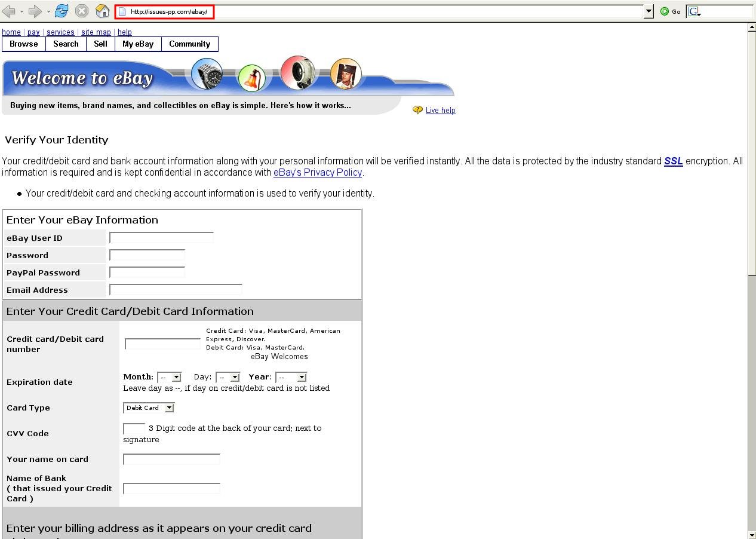Click the wristwatch image in the banner

click(x=207, y=74)
